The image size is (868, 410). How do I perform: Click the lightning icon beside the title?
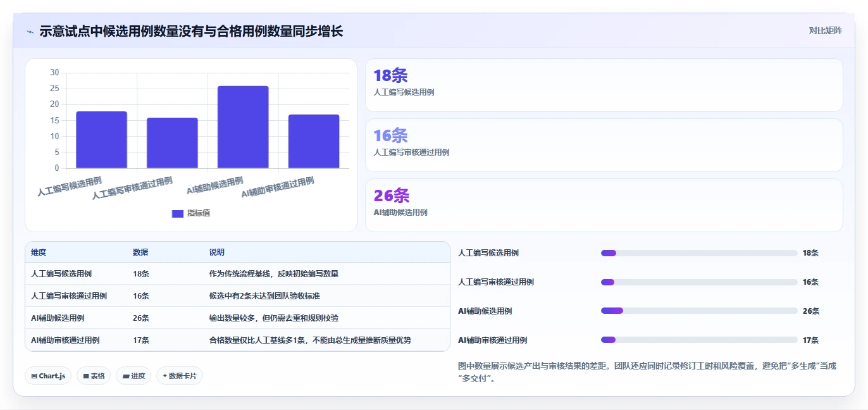click(30, 32)
